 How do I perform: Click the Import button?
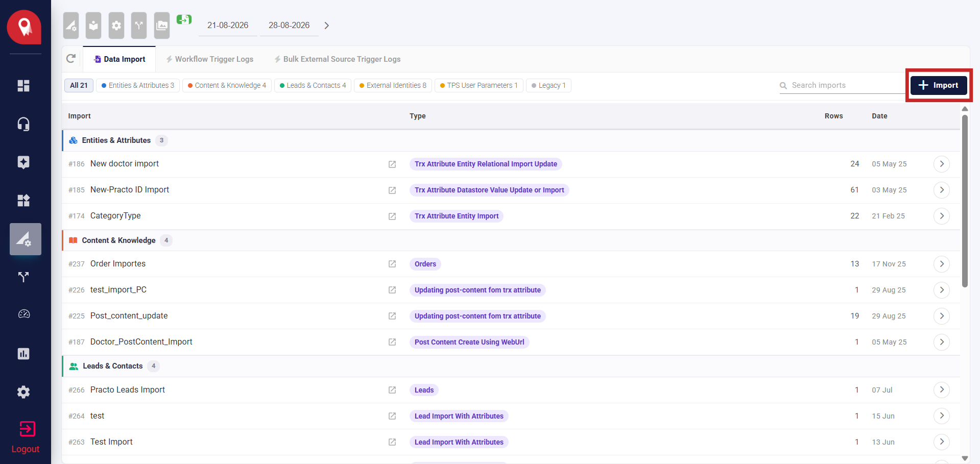click(939, 85)
